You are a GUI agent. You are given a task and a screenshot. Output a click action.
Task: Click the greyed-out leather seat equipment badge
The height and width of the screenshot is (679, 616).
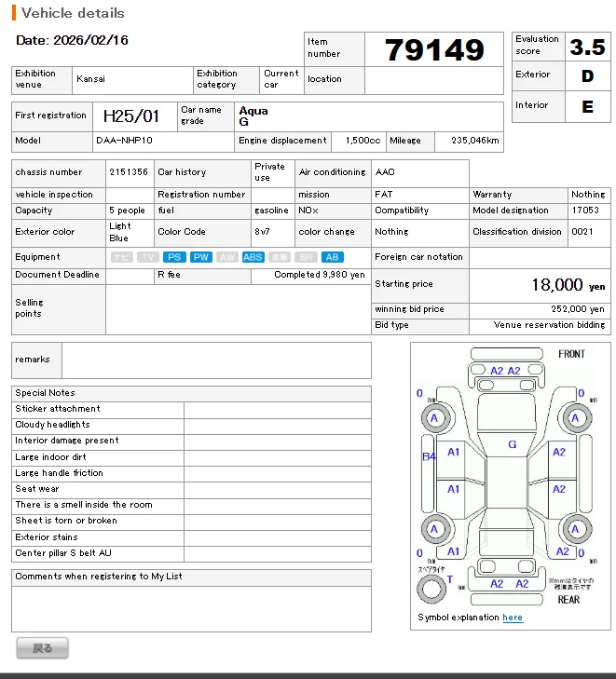coord(280,257)
